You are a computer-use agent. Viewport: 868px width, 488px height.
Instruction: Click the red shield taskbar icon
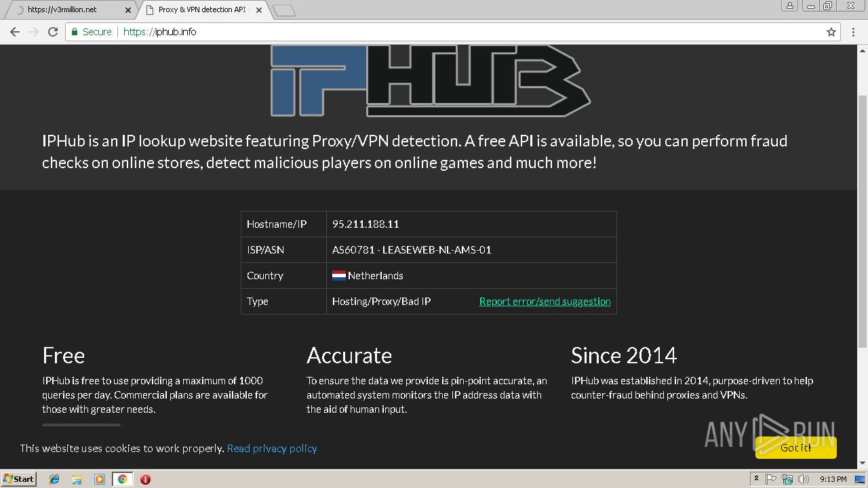(145, 479)
